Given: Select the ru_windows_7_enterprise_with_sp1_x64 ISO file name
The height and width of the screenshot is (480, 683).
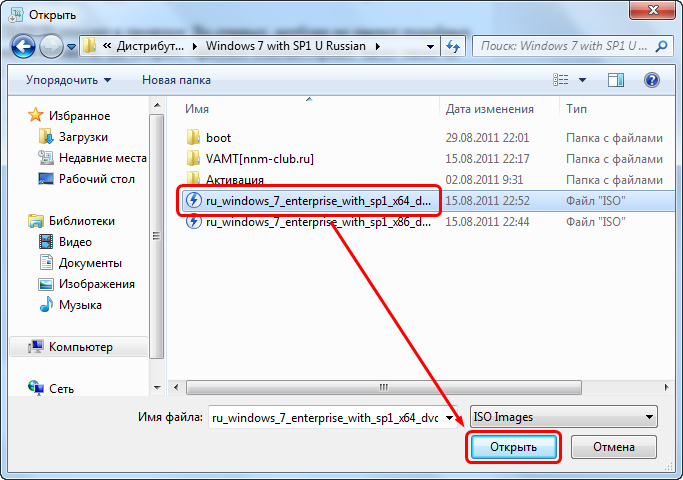Looking at the screenshot, I should pos(318,201).
